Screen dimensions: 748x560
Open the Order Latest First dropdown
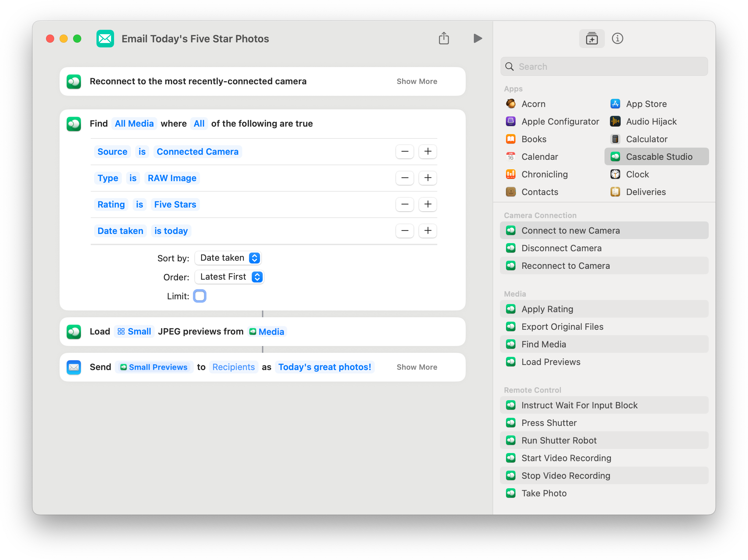pyautogui.click(x=229, y=277)
